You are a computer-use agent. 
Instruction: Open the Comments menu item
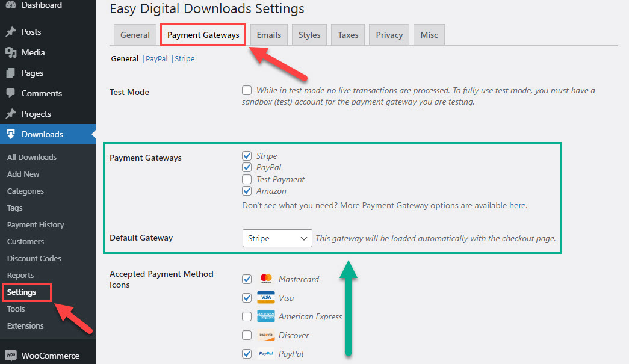tap(48, 93)
